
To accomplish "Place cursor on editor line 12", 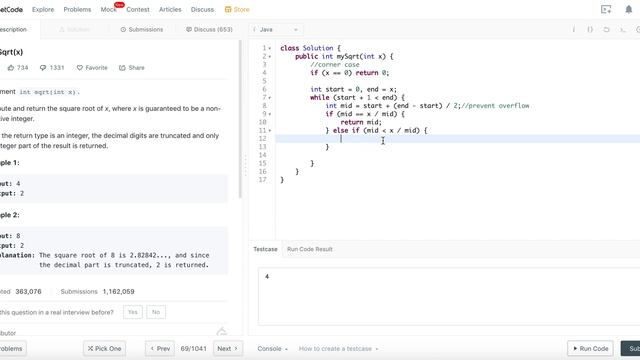I will click(457, 139).
